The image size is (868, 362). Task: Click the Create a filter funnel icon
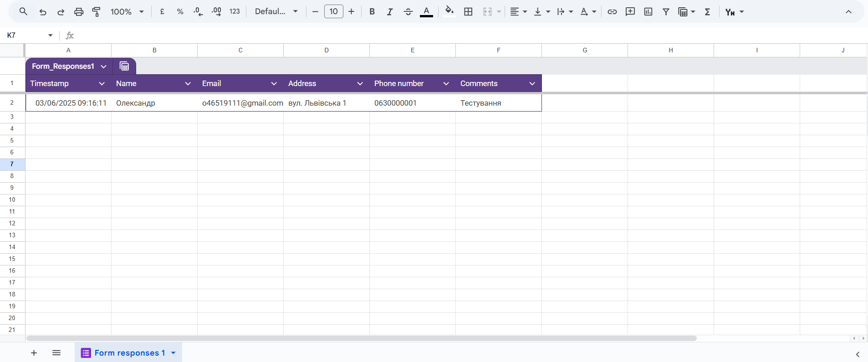tap(666, 12)
